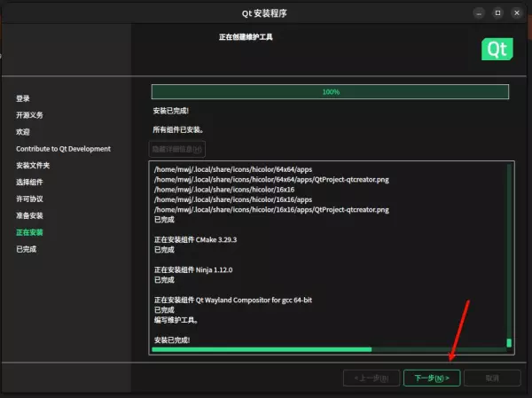Screen dimensions: 532x398
Task: Maximize the Qt installer window
Action: pos(497,13)
